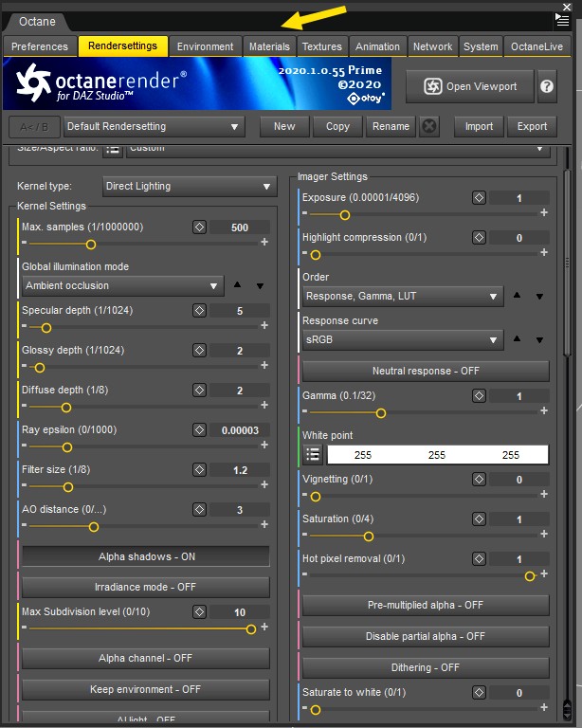Screen dimensions: 582x728
Task: Open the Size/Aspect ratio Custom dropdown
Action: click(338, 150)
